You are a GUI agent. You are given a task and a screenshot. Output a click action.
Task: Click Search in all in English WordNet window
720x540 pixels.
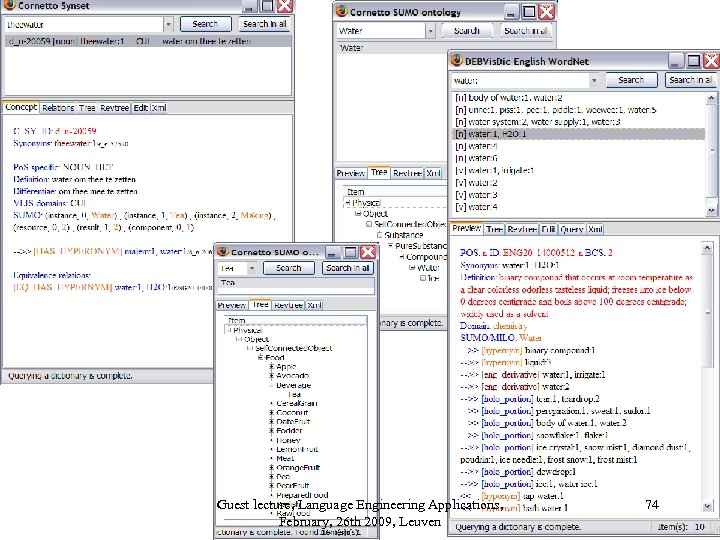click(x=691, y=80)
